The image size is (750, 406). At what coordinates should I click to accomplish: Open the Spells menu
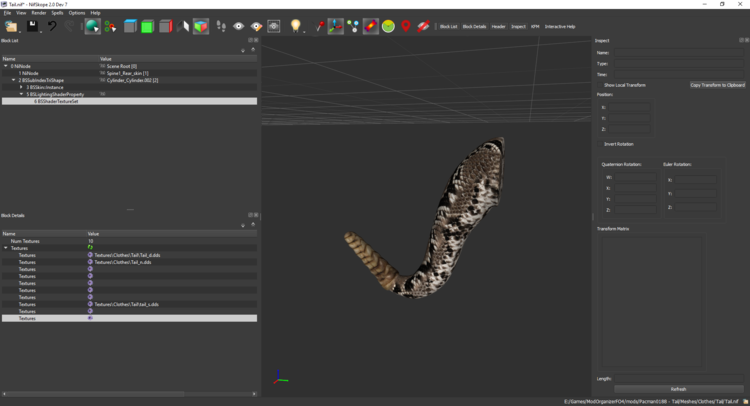pyautogui.click(x=57, y=13)
